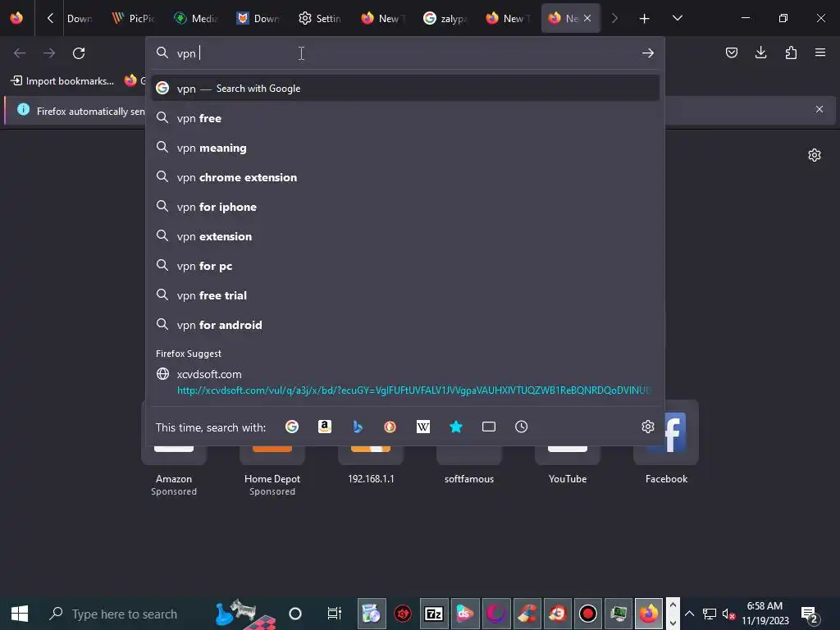Select 'vpn free' suggestion
840x630 pixels.
(x=405, y=118)
